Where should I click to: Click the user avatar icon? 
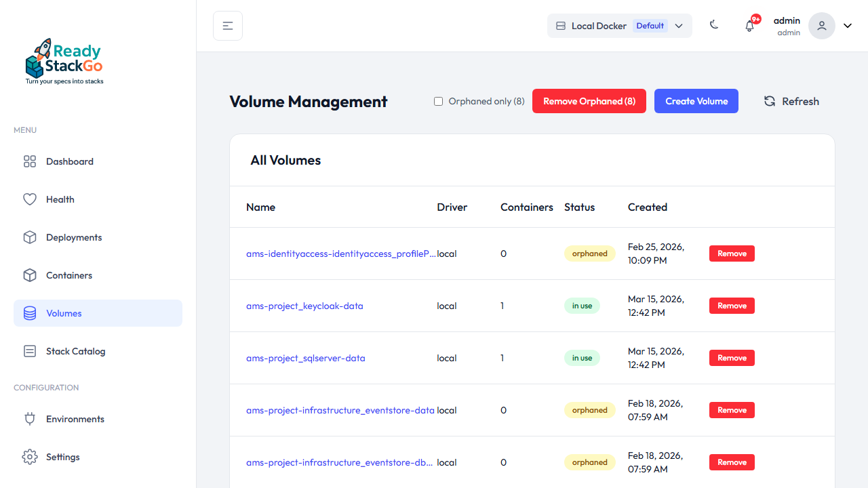pyautogui.click(x=821, y=25)
